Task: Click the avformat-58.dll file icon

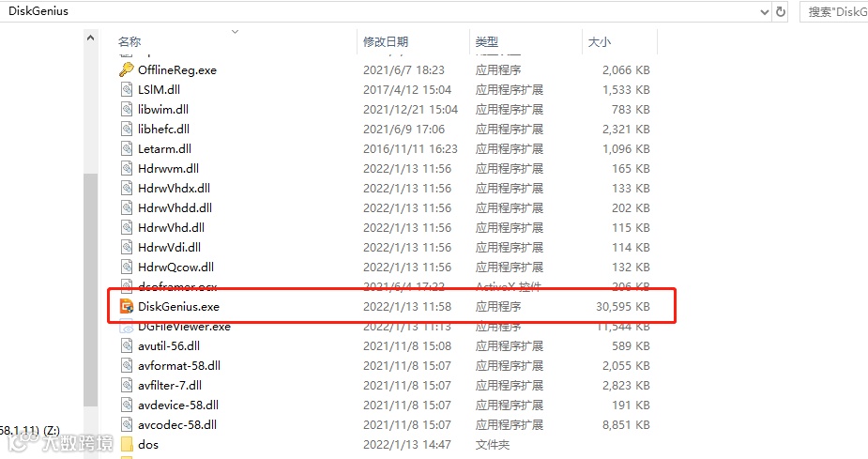Action: (x=127, y=365)
